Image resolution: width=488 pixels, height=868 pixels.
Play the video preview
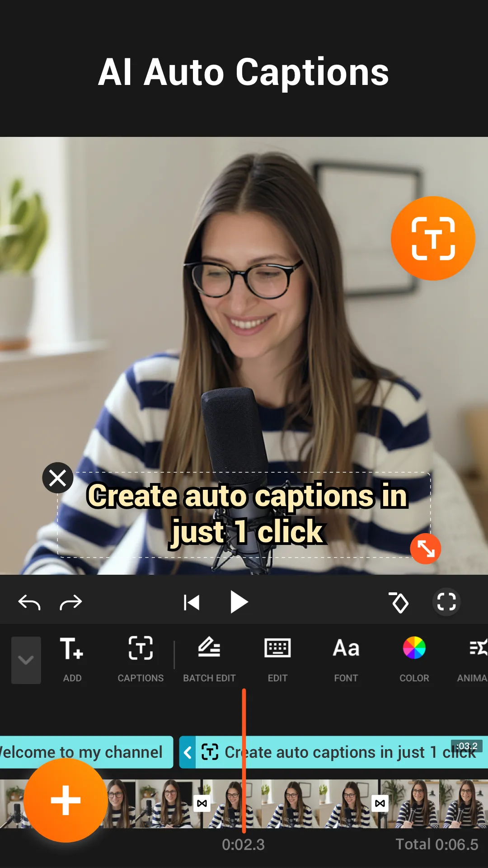pyautogui.click(x=239, y=602)
